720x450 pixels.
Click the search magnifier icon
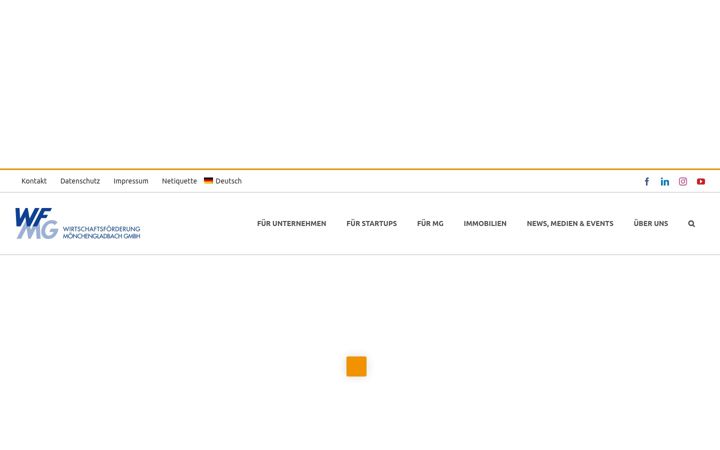coord(691,224)
